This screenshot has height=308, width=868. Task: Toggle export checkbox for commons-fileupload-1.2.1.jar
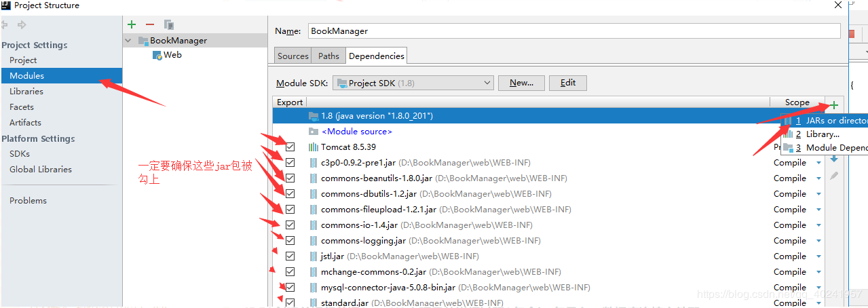pyautogui.click(x=290, y=209)
